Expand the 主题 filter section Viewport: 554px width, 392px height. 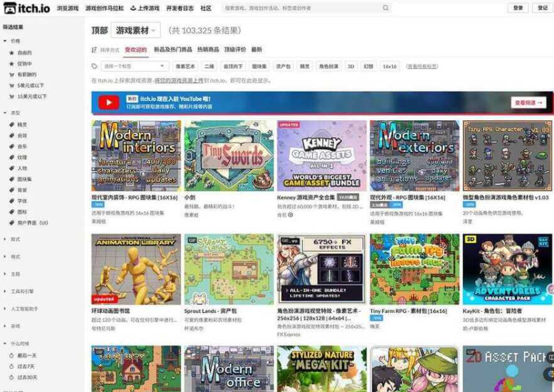pos(11,274)
